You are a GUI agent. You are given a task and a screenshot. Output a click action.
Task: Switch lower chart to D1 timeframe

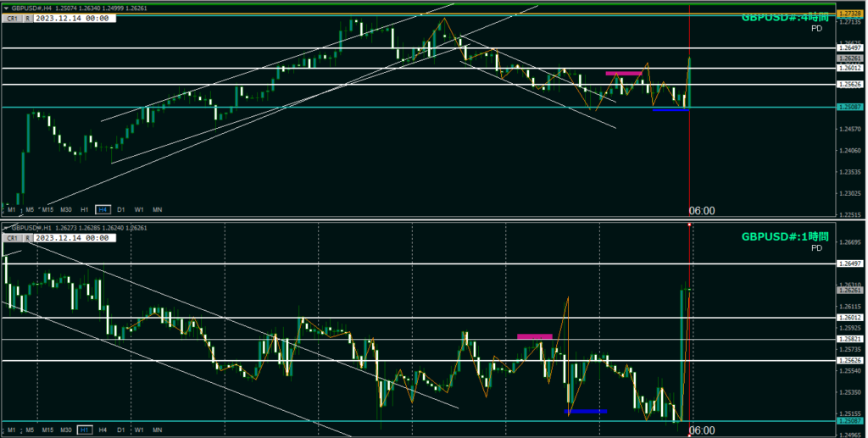coord(120,430)
